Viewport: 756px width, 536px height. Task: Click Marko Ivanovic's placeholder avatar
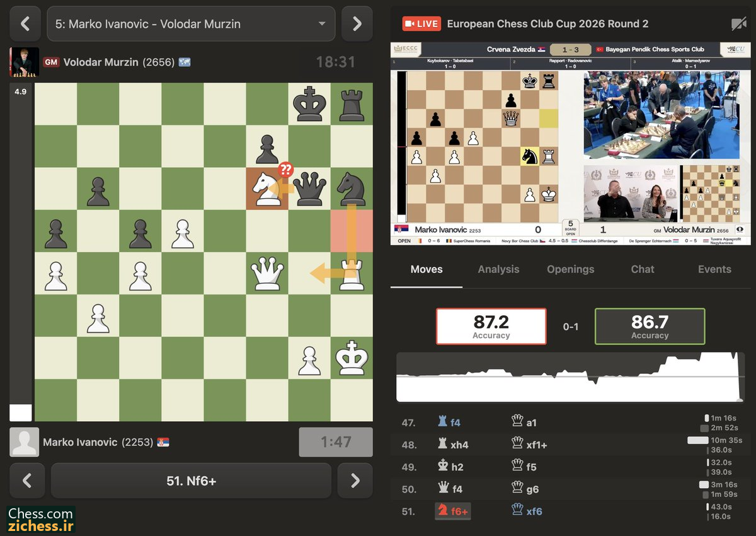(25, 442)
